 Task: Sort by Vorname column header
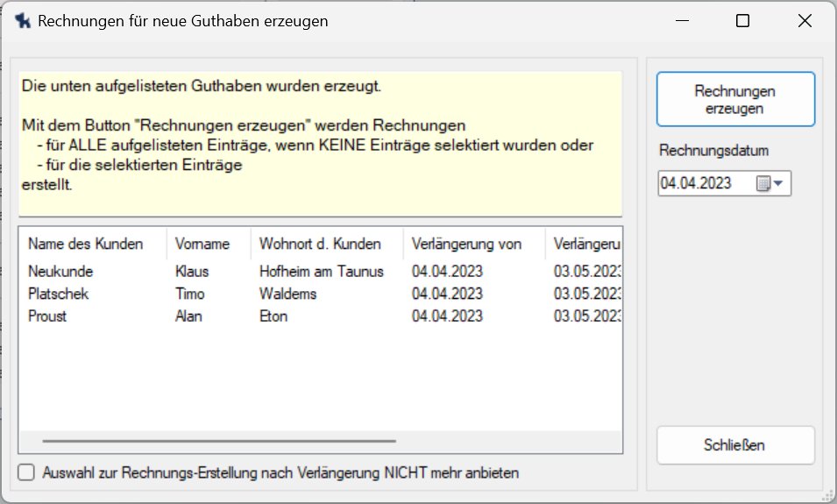click(202, 244)
